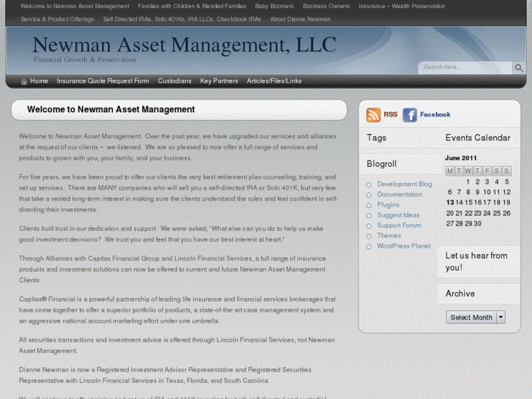Click the Welcome to Newman Asset Management heading
Viewport: 532px width, 399px height.
point(111,109)
